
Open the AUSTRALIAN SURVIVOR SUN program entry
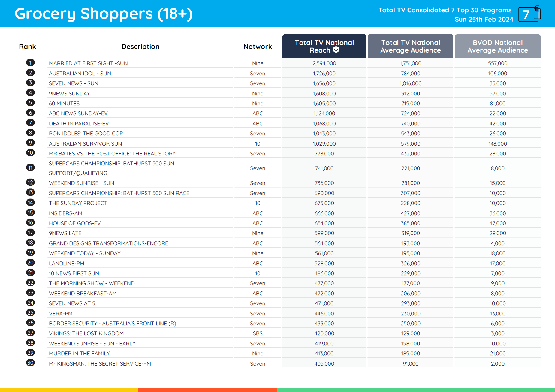(x=85, y=144)
